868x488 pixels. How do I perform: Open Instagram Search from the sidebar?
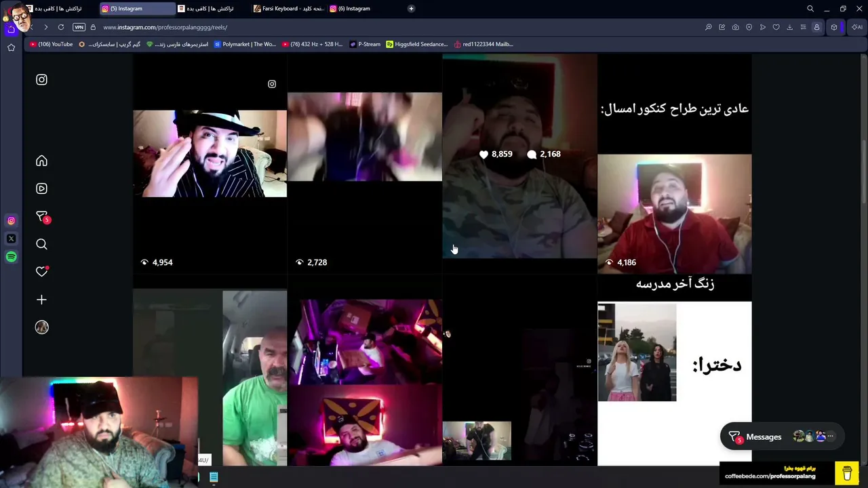coord(41,244)
